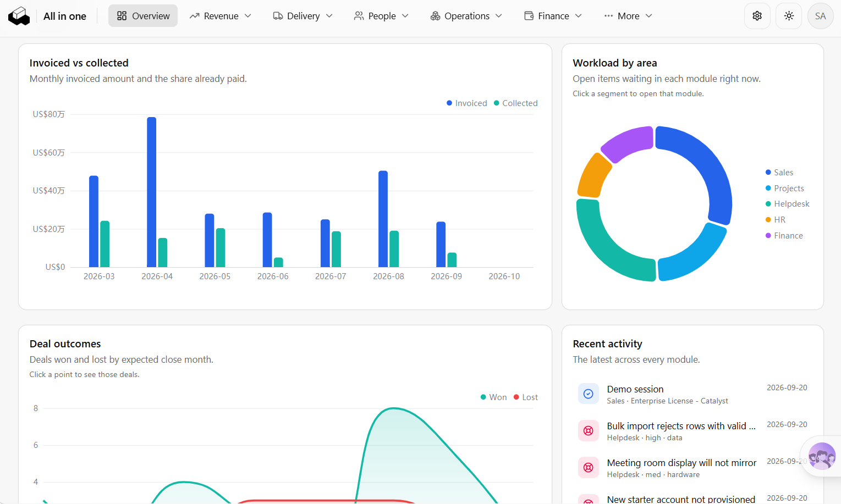
Task: Toggle the Lost series in Deal outcomes
Action: coord(526,397)
